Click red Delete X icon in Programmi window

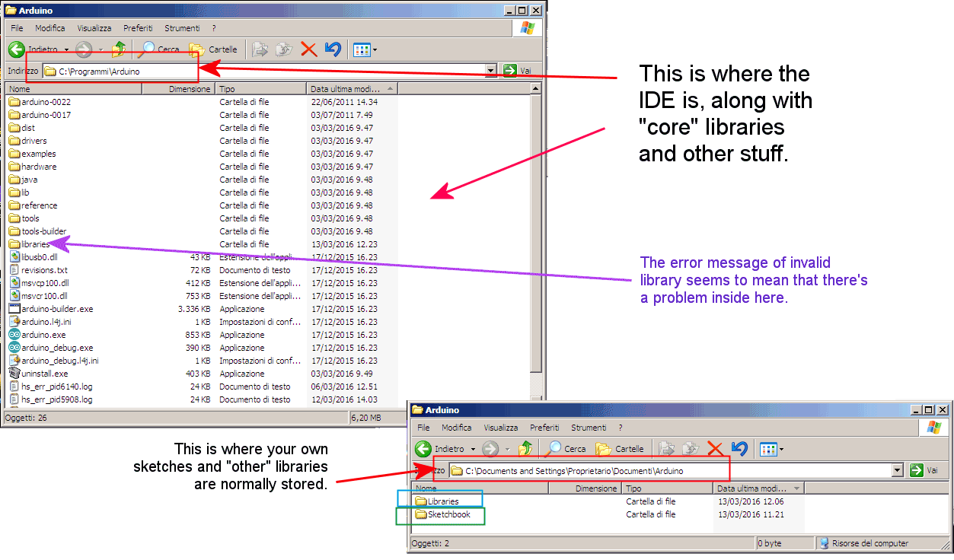tap(308, 49)
